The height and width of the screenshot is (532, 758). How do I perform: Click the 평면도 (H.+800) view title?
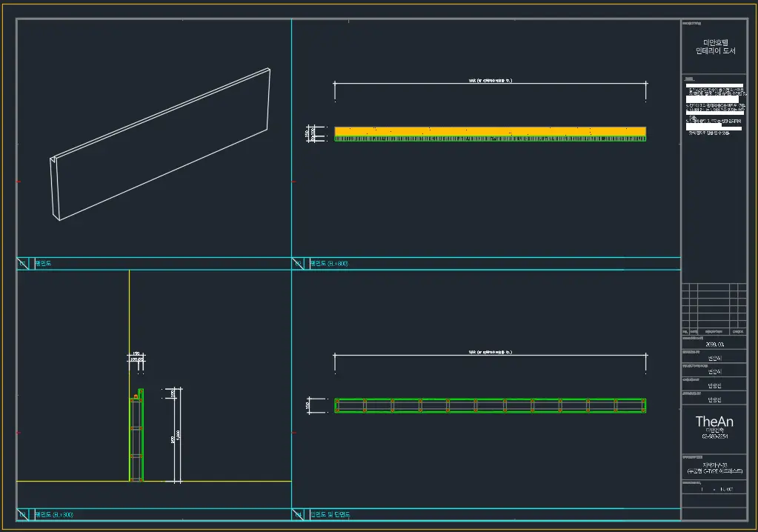329,263
